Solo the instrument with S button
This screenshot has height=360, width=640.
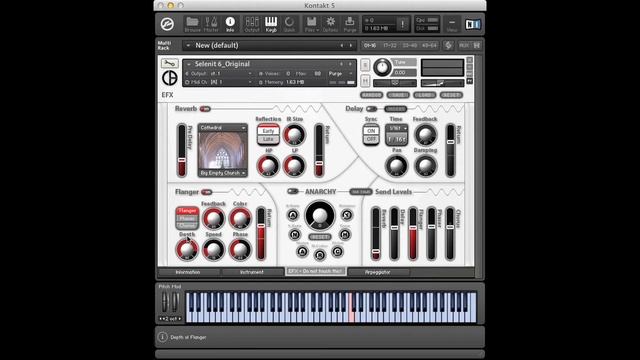click(365, 65)
